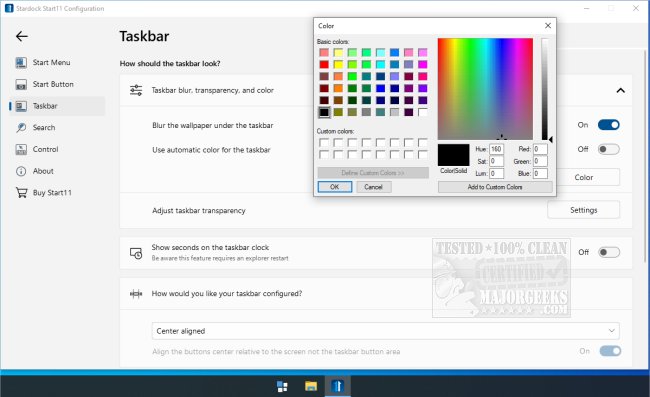Open the Search magnifier sidebar icon
Screen dimensions: 650x397
pyautogui.click(x=21, y=128)
